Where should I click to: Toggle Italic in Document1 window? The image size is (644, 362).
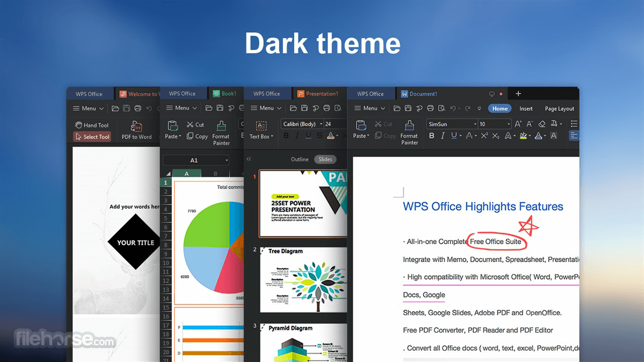tap(443, 136)
